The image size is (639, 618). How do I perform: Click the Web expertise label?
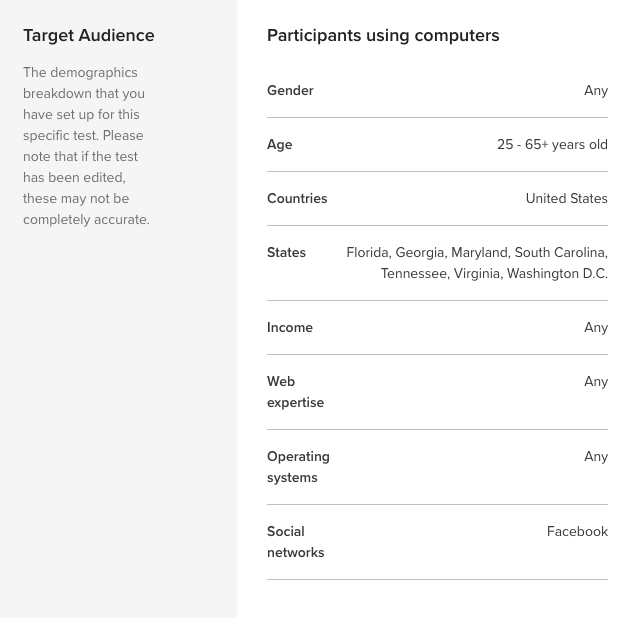(x=295, y=392)
